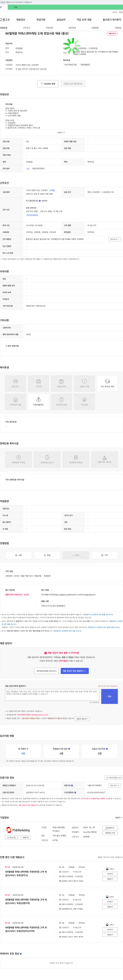Image resolution: width=123 pixels, height=980 pixels.
Task: Click the 열람제한 button under the logo
Action: coord(25,837)
